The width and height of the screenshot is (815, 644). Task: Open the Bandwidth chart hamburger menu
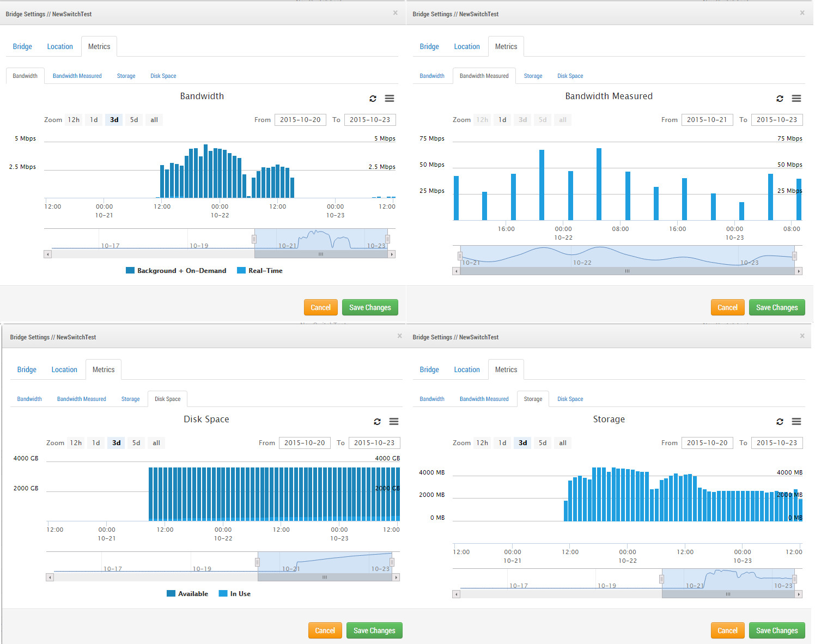389,99
